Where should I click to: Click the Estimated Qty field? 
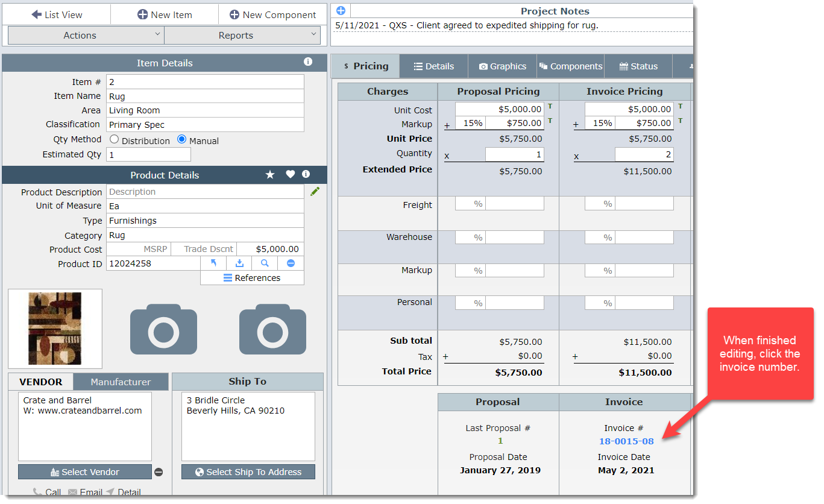[148, 154]
